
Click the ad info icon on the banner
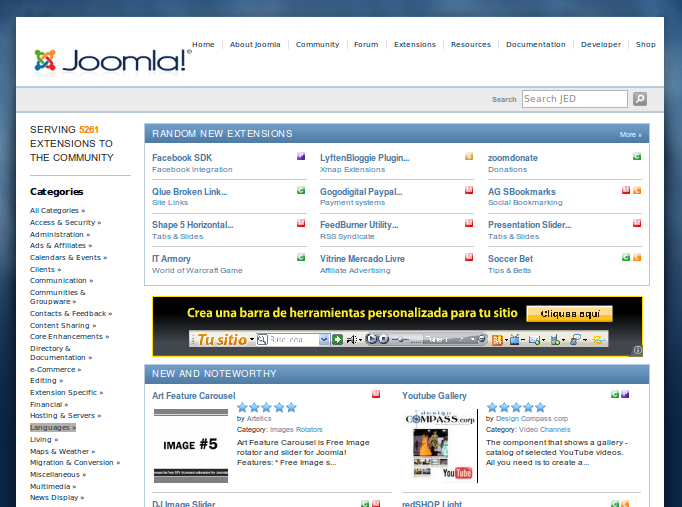637,350
